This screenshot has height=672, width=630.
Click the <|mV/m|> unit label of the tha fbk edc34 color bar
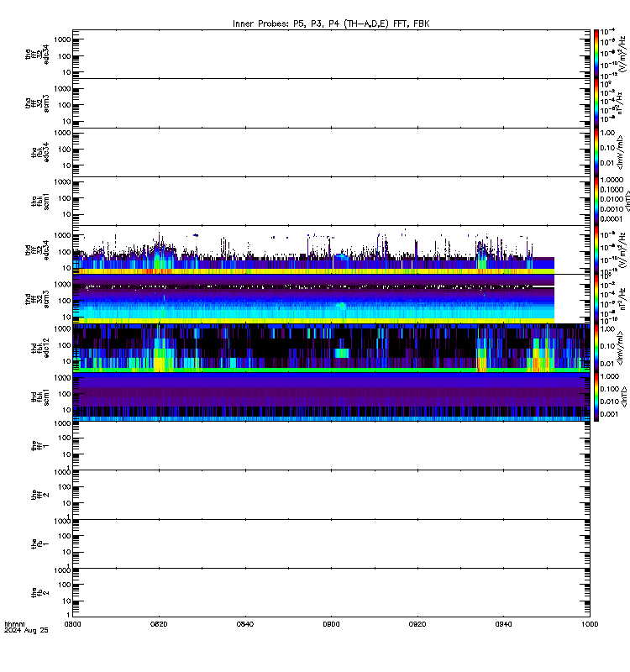click(x=621, y=152)
